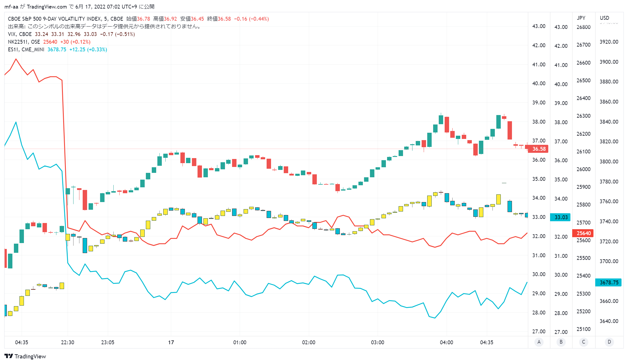Viewport: 628px width, 364px height.
Task: Click the USD currency label
Action: click(x=604, y=18)
